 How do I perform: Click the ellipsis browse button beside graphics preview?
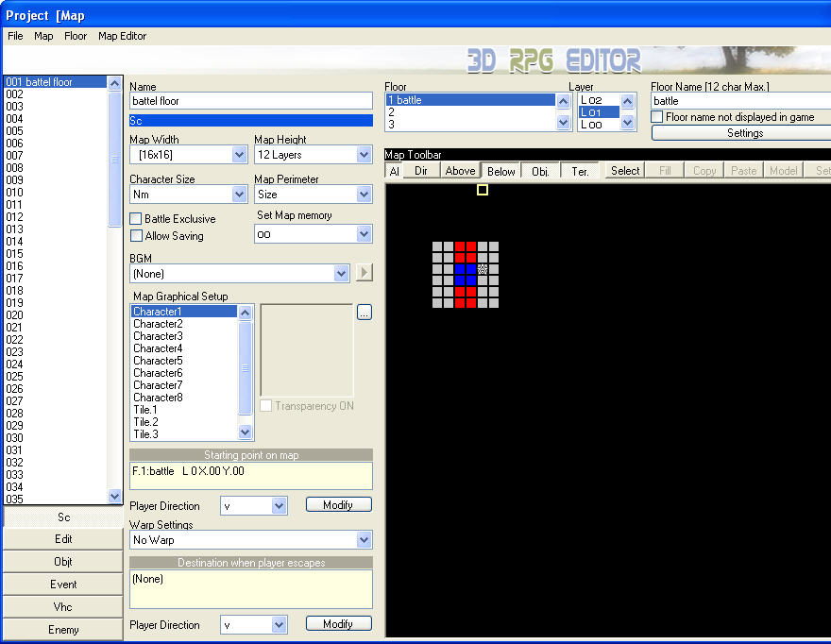(x=365, y=313)
